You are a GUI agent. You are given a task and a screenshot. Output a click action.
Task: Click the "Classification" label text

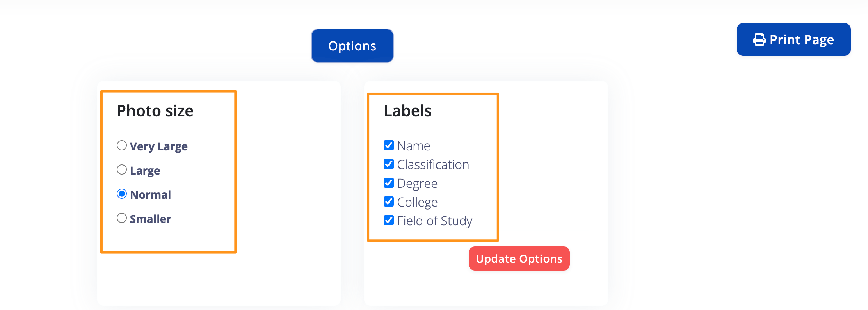pyautogui.click(x=433, y=165)
